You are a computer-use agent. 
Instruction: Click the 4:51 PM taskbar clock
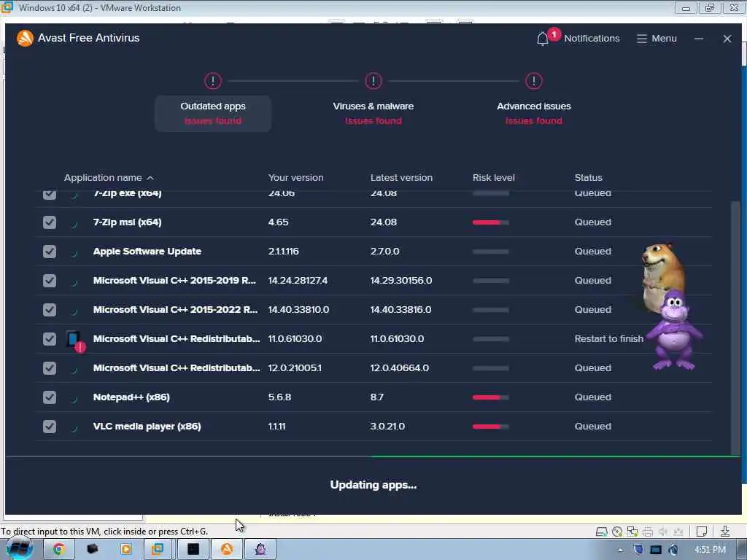coord(710,550)
